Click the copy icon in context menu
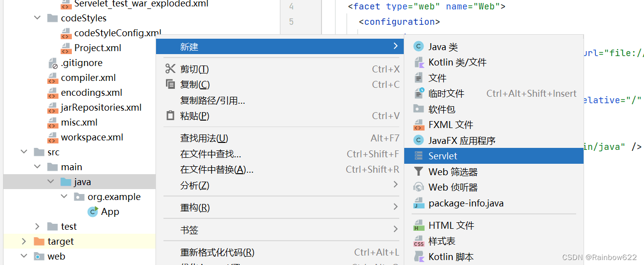The height and width of the screenshot is (265, 644). point(170,84)
